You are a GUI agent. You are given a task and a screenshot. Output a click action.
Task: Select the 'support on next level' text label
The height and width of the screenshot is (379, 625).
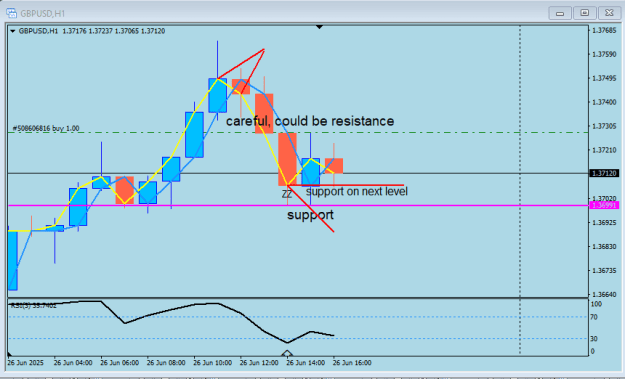(x=357, y=192)
